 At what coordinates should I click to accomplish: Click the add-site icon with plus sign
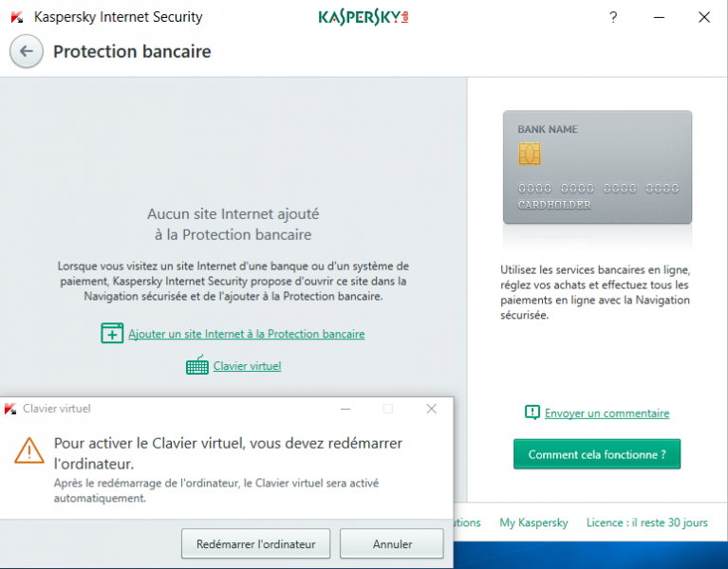coord(112,333)
